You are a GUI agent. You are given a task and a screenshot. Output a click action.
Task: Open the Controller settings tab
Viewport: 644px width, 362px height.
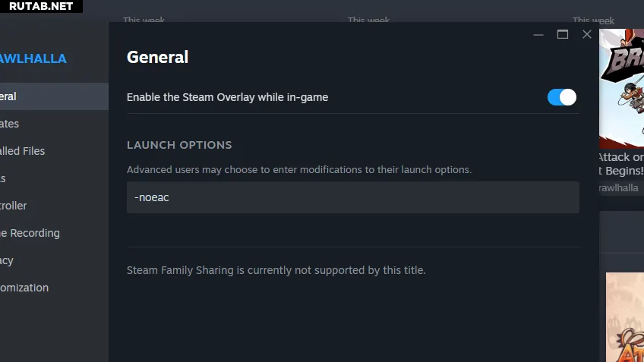click(14, 206)
